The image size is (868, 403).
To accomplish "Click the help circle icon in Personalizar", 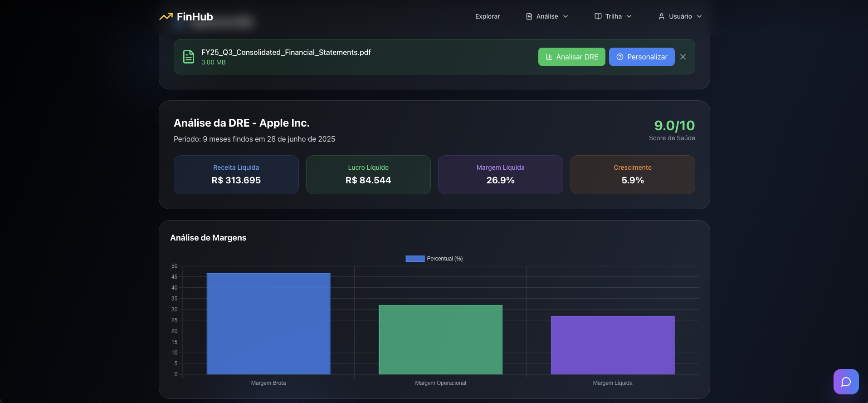I will (620, 57).
